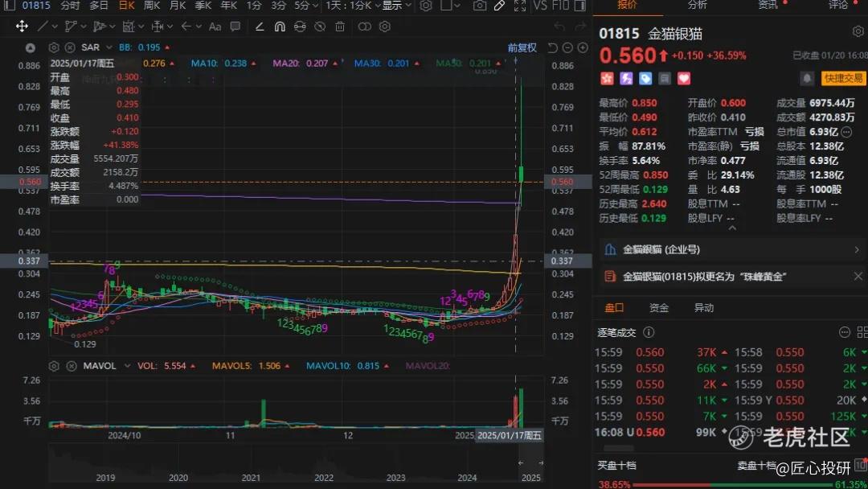Viewport: 868px width, 489px height.
Task: Switch to the 资金 capital tab
Action: pos(659,308)
